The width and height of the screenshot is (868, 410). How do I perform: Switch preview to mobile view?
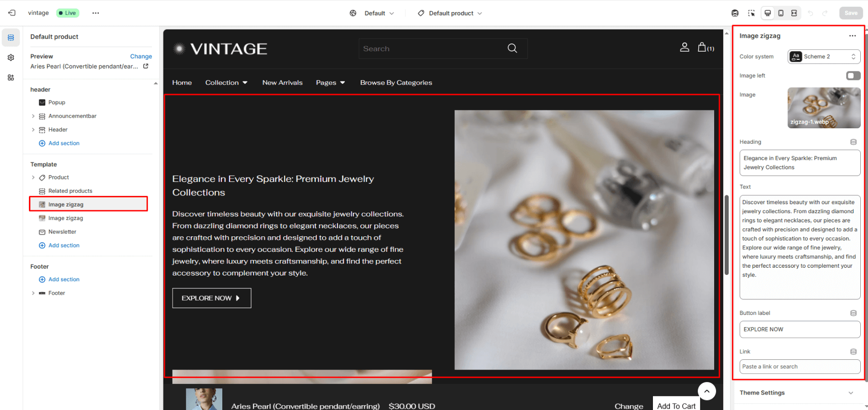point(781,13)
